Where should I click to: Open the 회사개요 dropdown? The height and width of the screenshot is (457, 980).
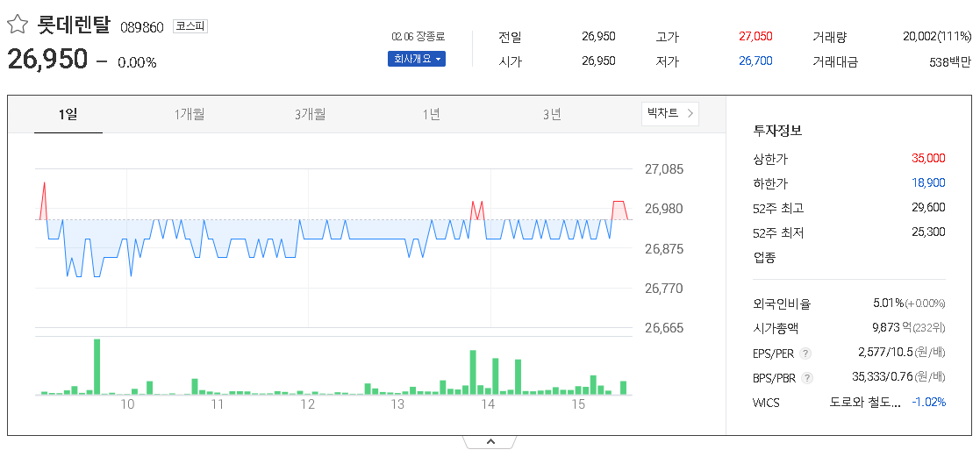(416, 60)
